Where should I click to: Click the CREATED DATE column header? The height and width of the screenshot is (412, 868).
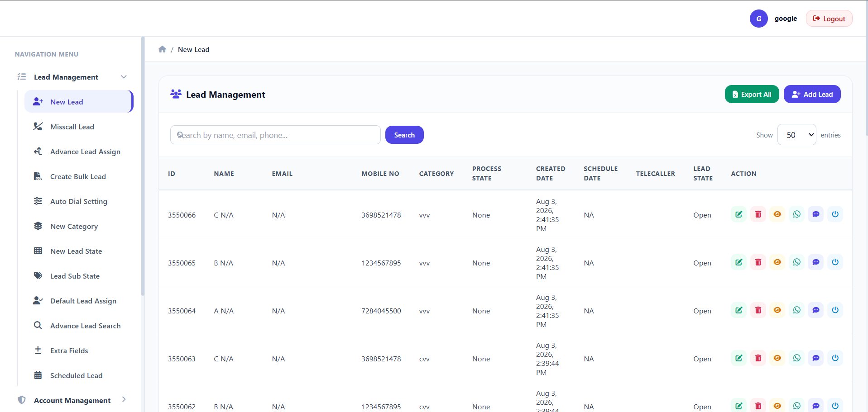point(551,173)
